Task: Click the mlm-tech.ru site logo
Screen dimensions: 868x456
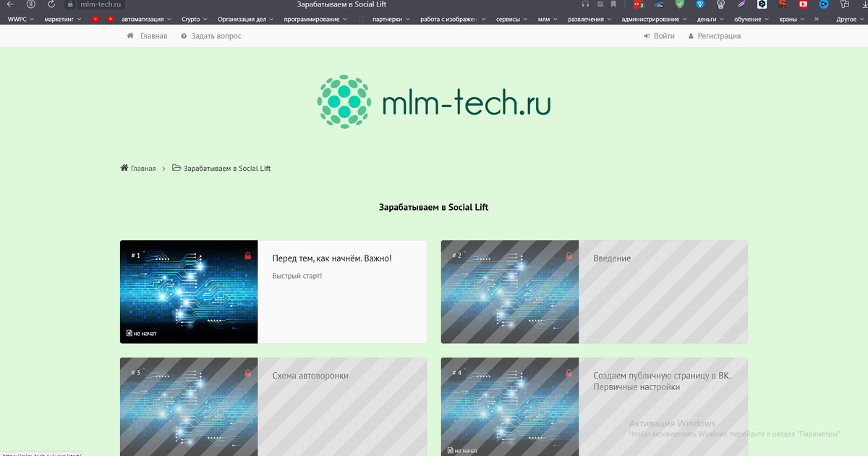Action: point(434,101)
